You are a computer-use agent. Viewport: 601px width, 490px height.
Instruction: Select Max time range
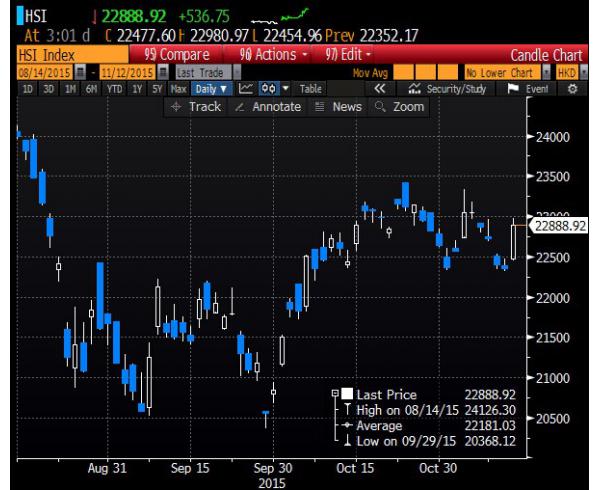(x=179, y=89)
